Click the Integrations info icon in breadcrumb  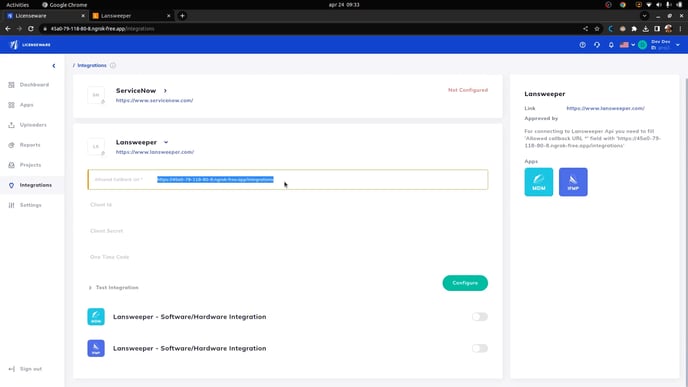pyautogui.click(x=113, y=65)
